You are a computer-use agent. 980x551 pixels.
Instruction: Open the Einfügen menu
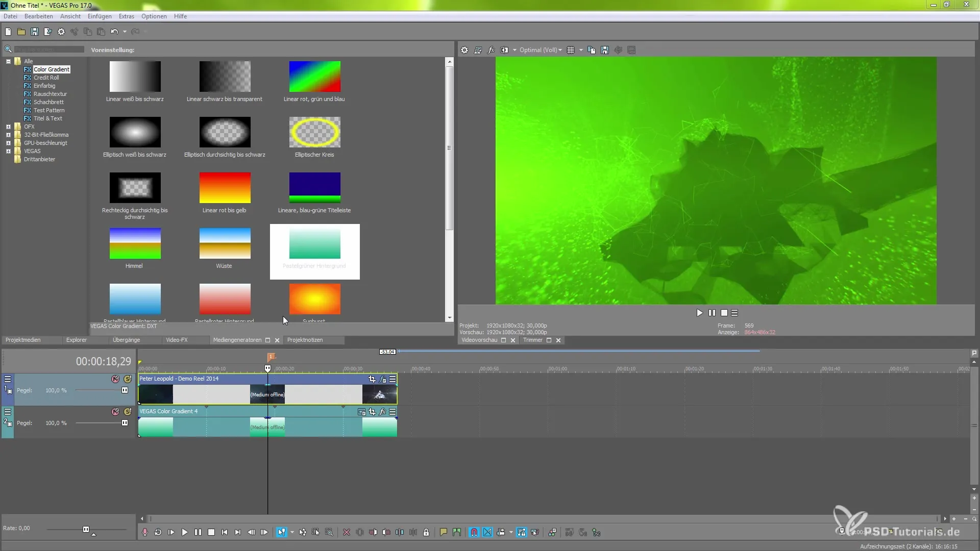tap(100, 16)
